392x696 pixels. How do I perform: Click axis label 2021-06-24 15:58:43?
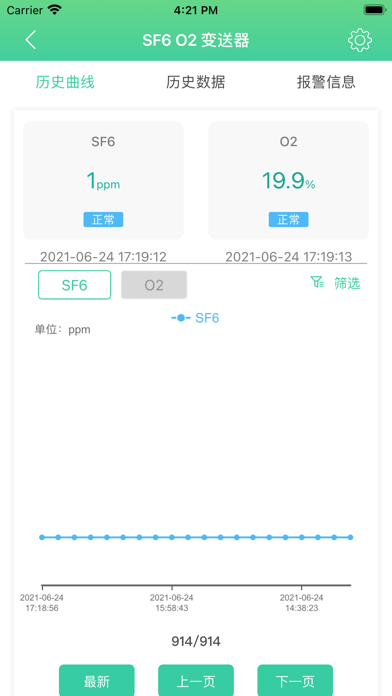[x=171, y=603]
